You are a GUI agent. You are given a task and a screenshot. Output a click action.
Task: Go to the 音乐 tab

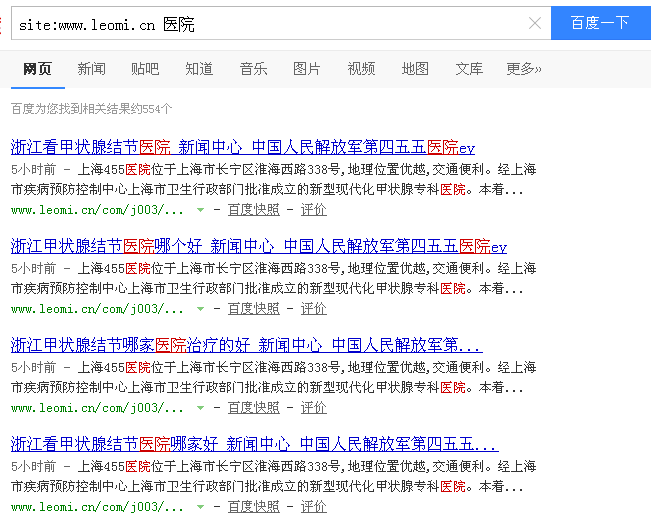pyautogui.click(x=253, y=69)
